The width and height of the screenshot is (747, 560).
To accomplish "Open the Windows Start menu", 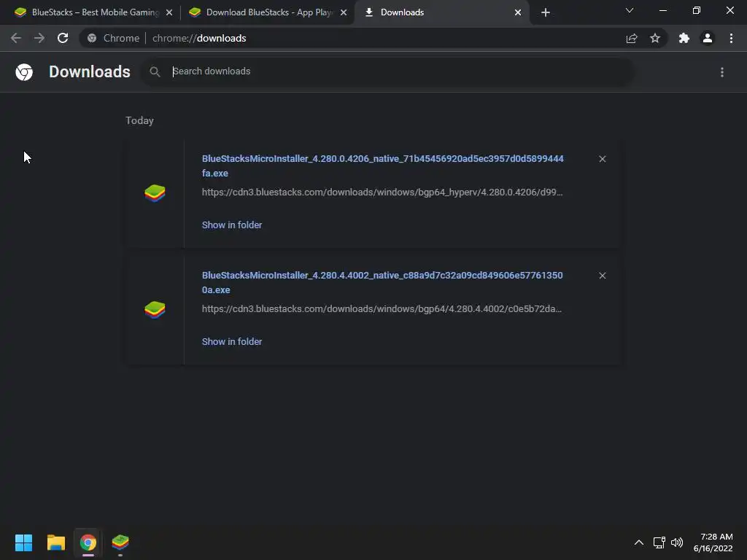I will pos(24,542).
